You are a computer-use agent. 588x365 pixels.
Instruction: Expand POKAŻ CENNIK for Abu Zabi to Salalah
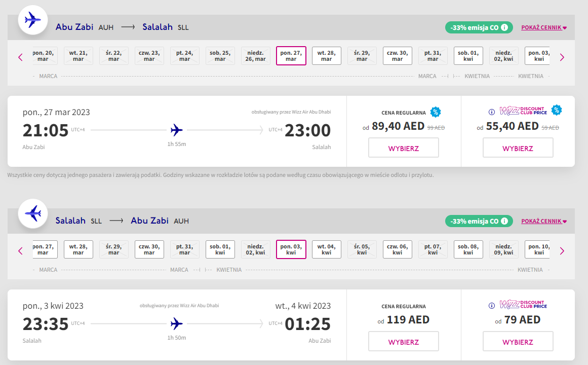click(544, 27)
